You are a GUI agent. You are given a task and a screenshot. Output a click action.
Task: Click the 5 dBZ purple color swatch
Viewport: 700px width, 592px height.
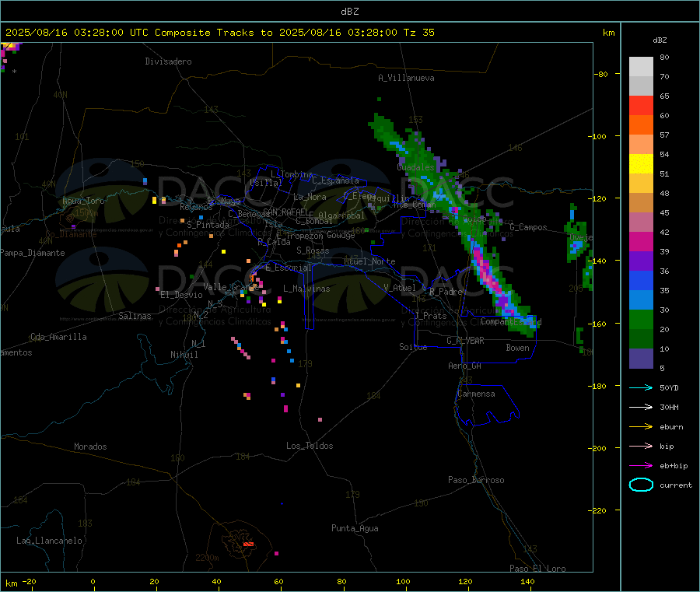pyautogui.click(x=641, y=359)
